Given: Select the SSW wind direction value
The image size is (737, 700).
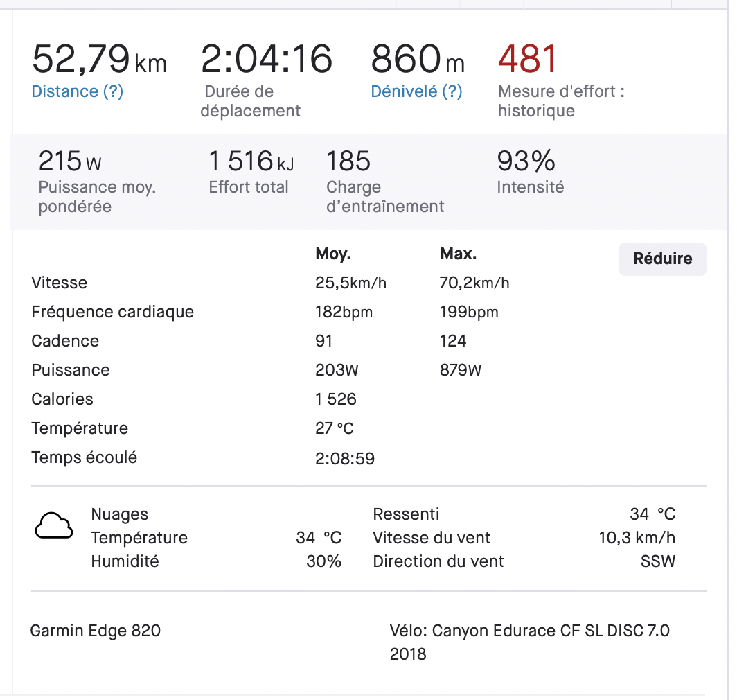Looking at the screenshot, I should [x=657, y=561].
